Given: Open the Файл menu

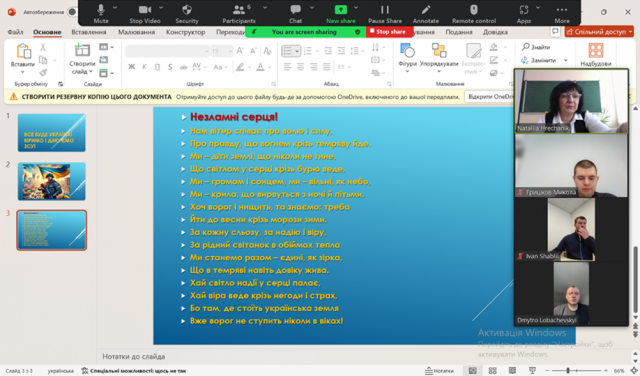Looking at the screenshot, I should click(15, 32).
